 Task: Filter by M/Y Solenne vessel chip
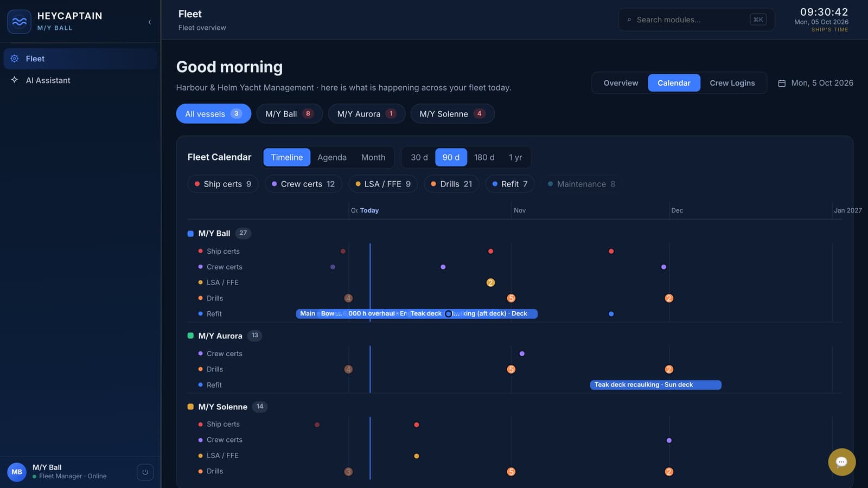pyautogui.click(x=452, y=114)
